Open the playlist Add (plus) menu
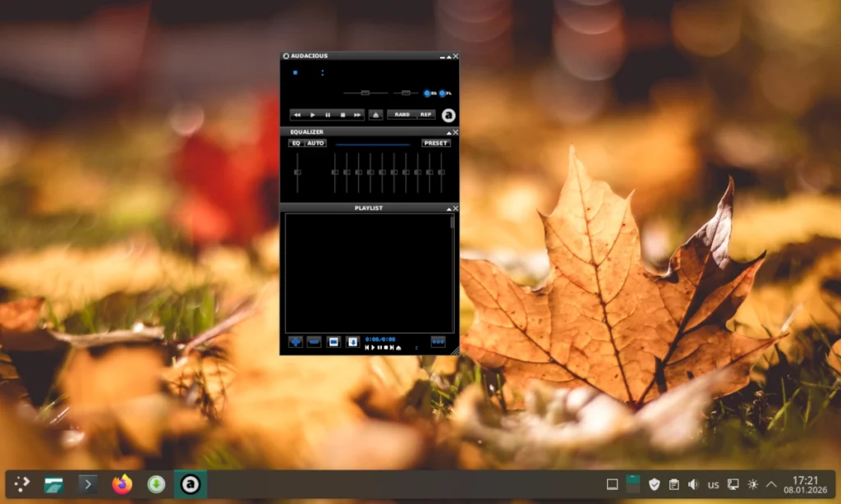 pyautogui.click(x=296, y=342)
